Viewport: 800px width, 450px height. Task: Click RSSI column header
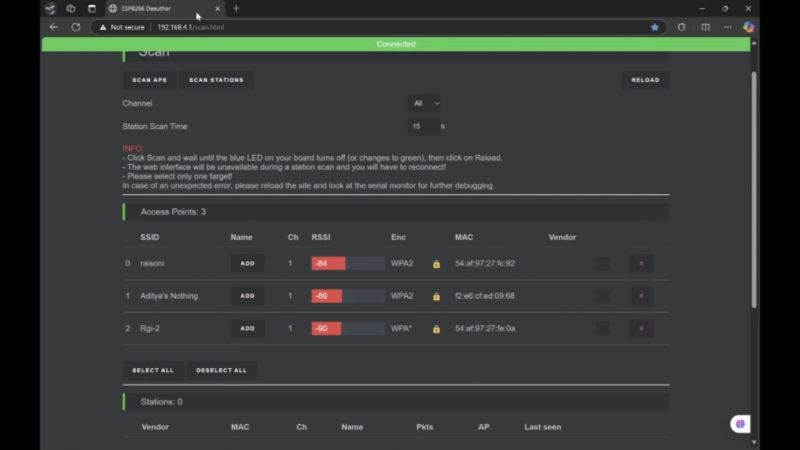point(321,237)
